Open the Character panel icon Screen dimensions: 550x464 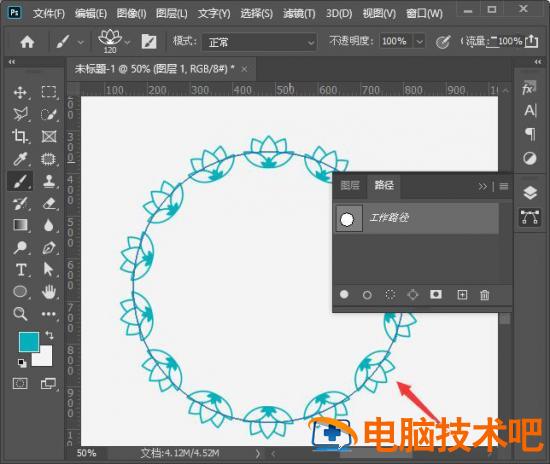coord(530,111)
